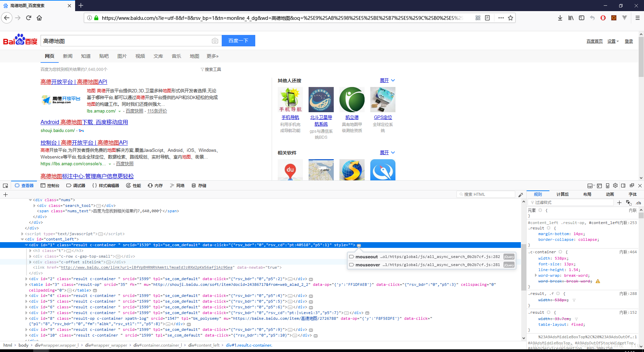Toggle the browser sidebar icon
This screenshot has width=644, height=352.
581,18
